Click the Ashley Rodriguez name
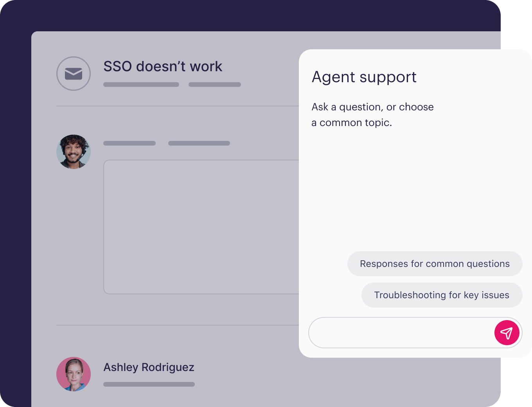 click(x=149, y=367)
